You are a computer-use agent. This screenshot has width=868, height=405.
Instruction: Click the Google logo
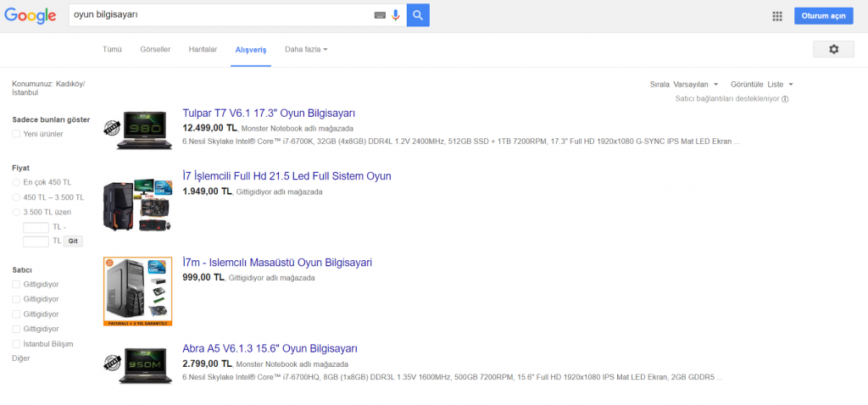(31, 15)
